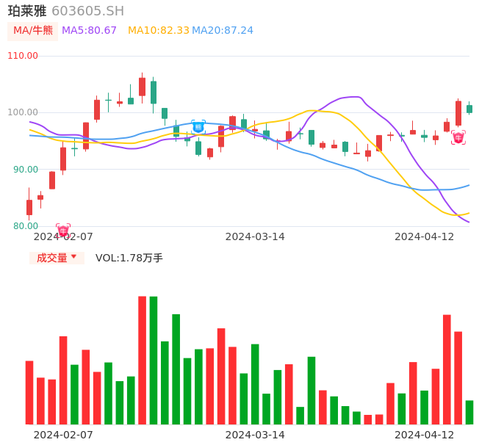The image size is (504, 445).
Task: Click the 2024-04-12 date label under volume chart
Action: pos(424,435)
